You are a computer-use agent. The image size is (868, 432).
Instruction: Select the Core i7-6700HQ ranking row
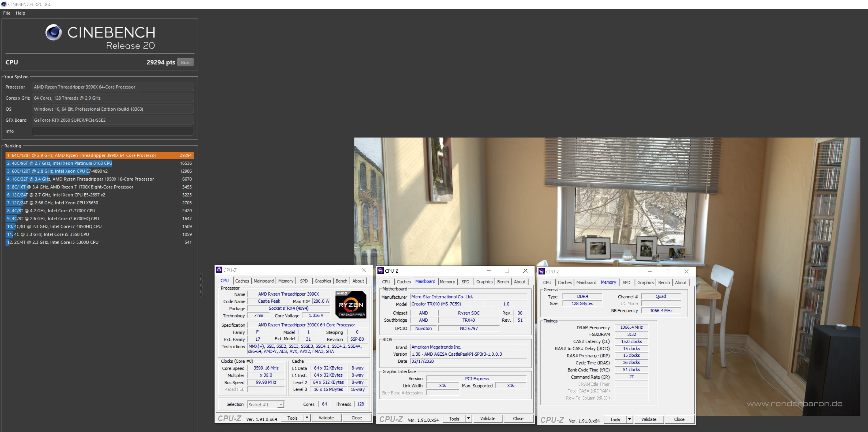pyautogui.click(x=99, y=219)
